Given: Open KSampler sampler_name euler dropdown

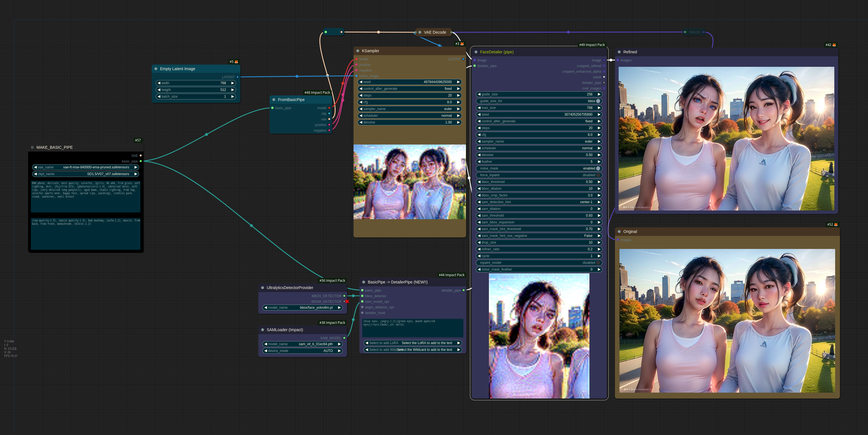Looking at the screenshot, I should pyautogui.click(x=409, y=109).
